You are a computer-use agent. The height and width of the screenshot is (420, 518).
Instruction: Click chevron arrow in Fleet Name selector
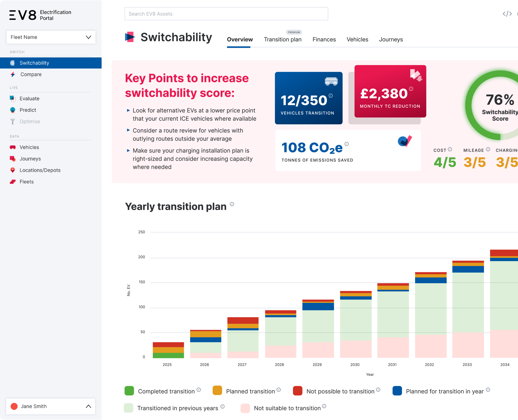point(88,37)
